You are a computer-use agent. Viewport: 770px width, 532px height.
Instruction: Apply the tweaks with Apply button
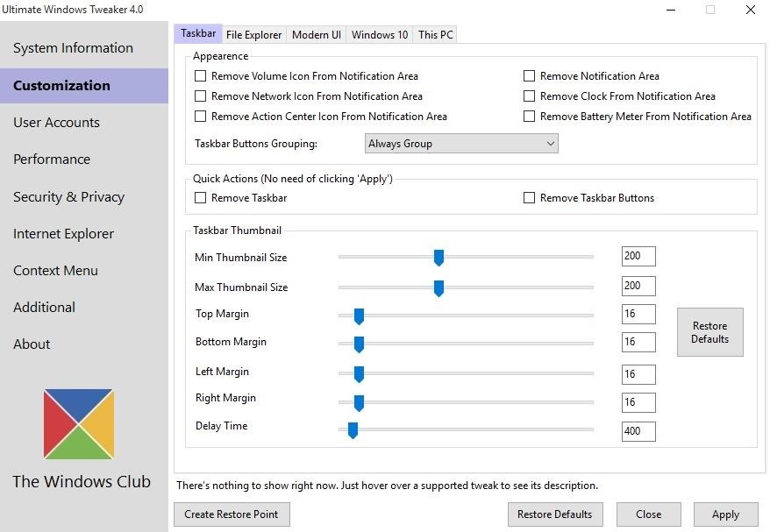726,514
